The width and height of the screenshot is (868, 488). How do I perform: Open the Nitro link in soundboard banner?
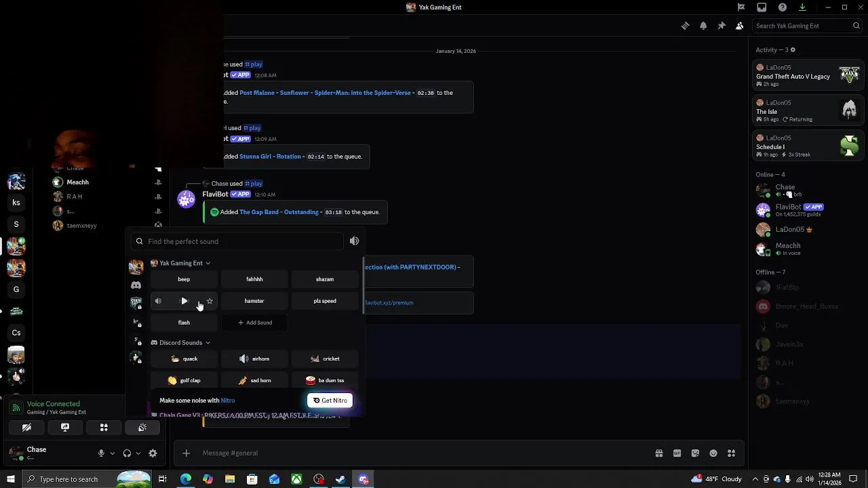tap(227, 401)
